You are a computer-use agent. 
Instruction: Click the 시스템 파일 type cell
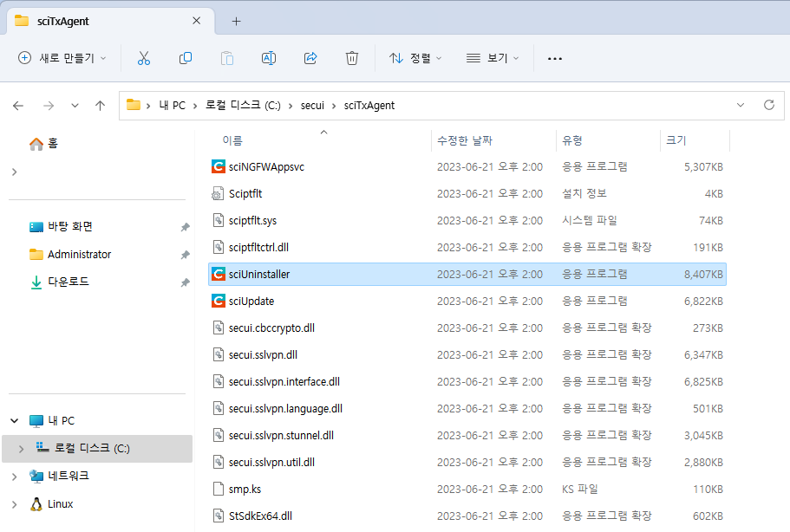coord(590,220)
